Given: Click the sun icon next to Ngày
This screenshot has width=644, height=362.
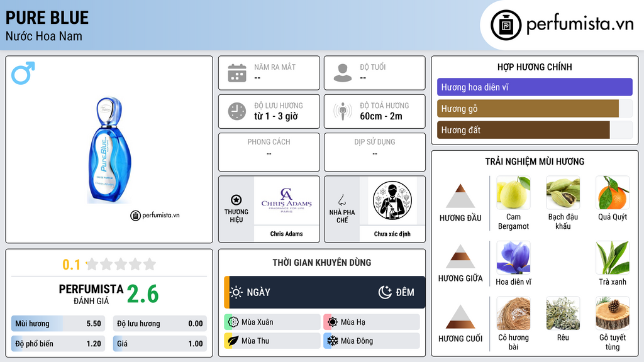Looking at the screenshot, I should 236,292.
